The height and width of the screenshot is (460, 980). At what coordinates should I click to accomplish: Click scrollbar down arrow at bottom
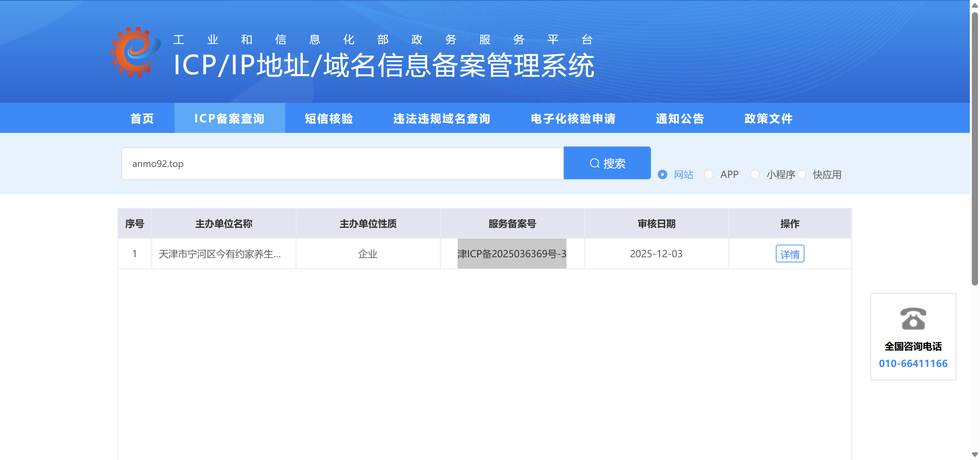tap(975, 454)
